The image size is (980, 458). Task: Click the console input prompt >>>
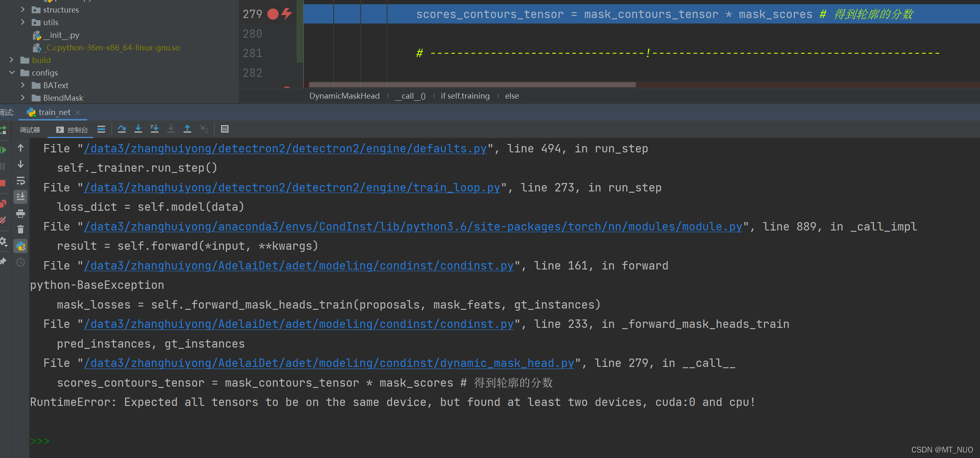40,441
